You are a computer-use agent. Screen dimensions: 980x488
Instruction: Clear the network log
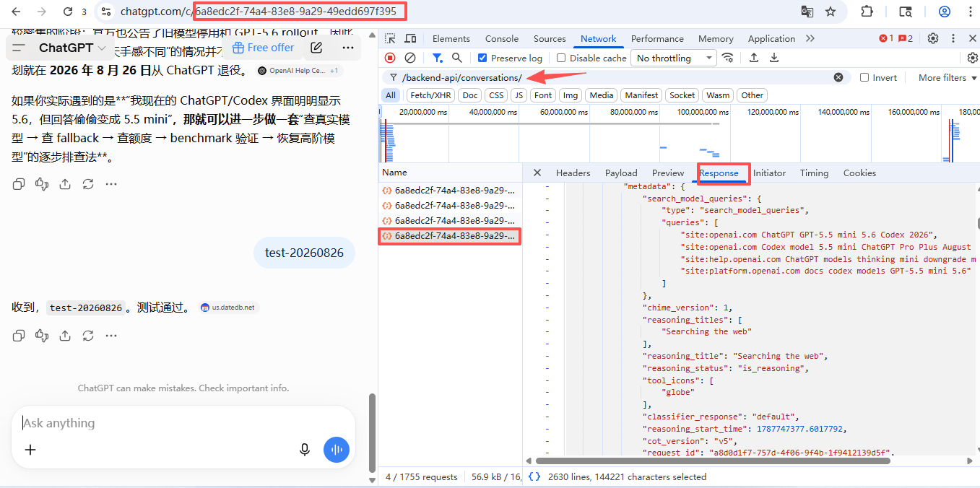(x=410, y=58)
